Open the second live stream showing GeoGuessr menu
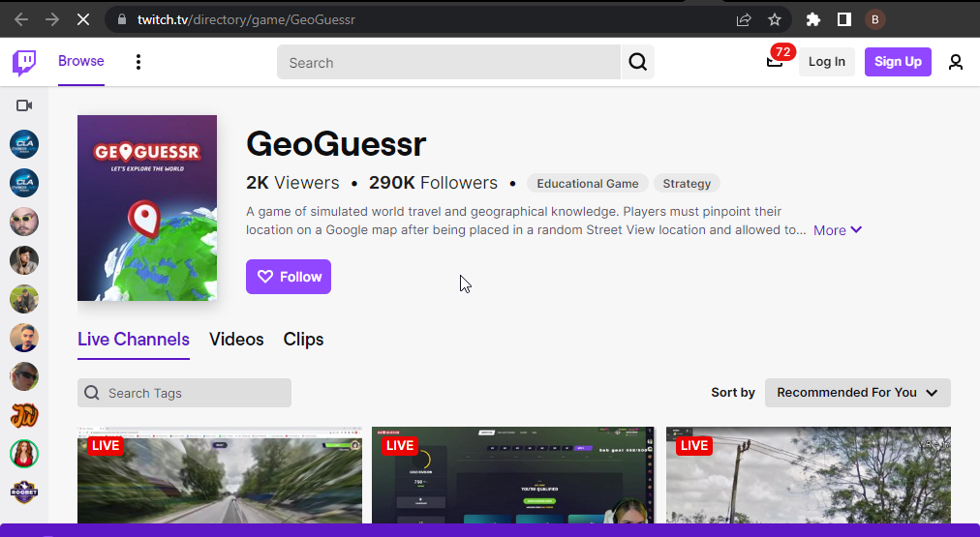The width and height of the screenshot is (980, 537). (x=513, y=475)
